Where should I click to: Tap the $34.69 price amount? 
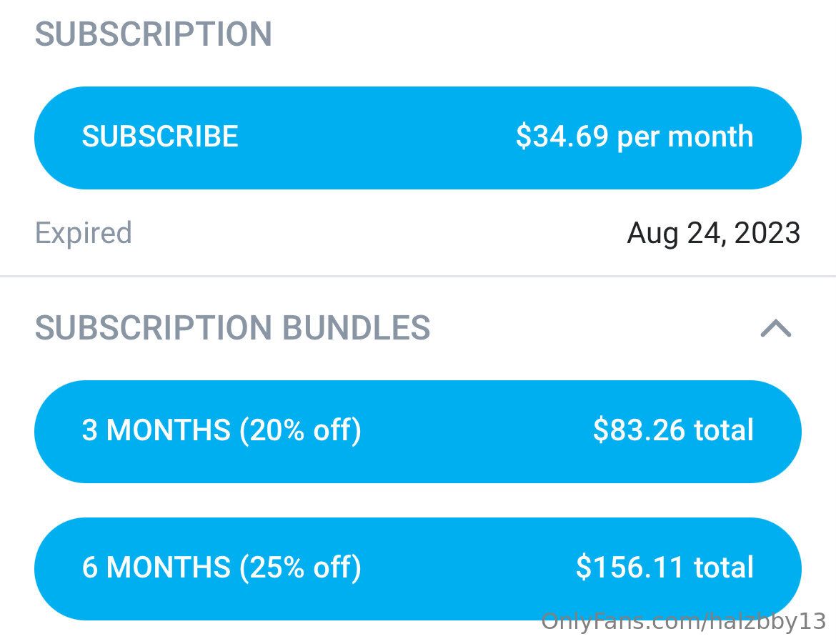point(562,137)
